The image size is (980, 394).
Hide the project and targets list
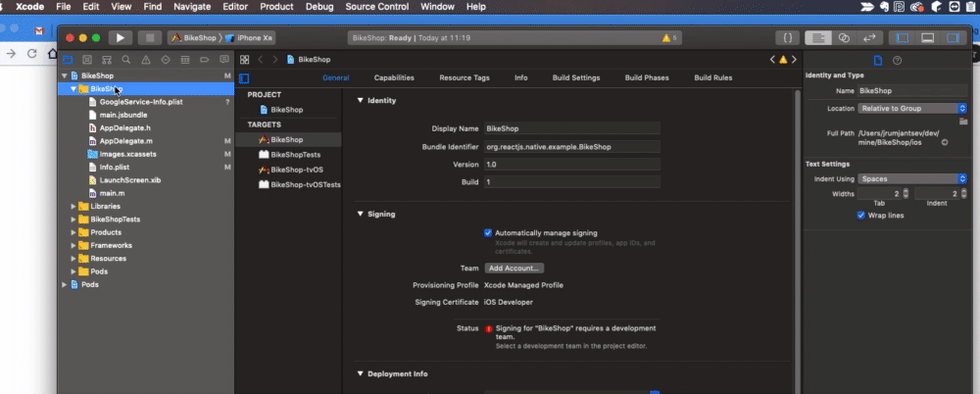[x=244, y=78]
